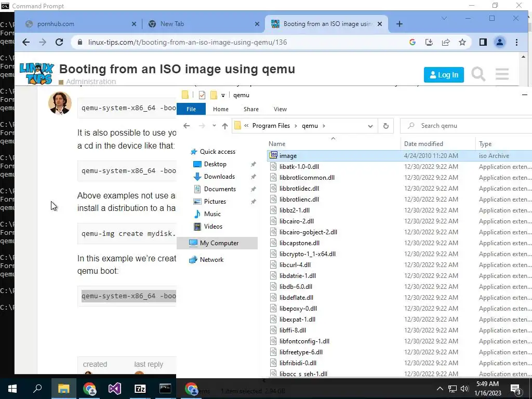Open the Chrome profile avatar
The height and width of the screenshot is (399, 532).
coord(499,42)
